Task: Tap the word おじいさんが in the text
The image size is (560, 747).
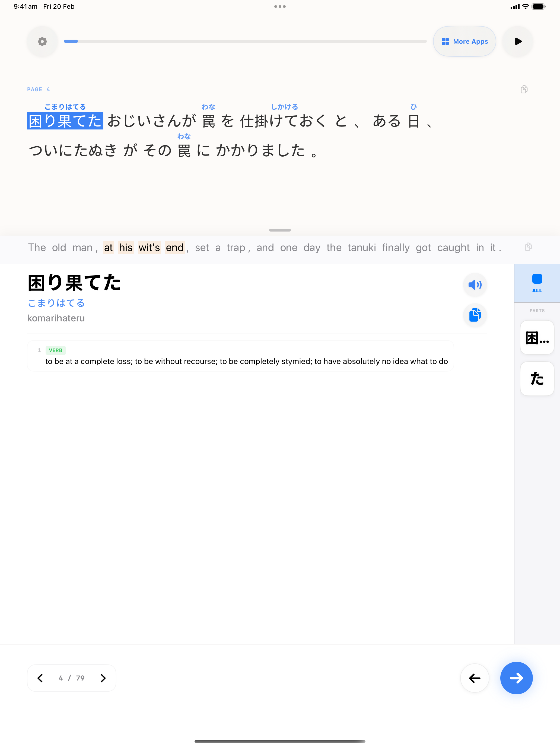Action: [x=152, y=121]
